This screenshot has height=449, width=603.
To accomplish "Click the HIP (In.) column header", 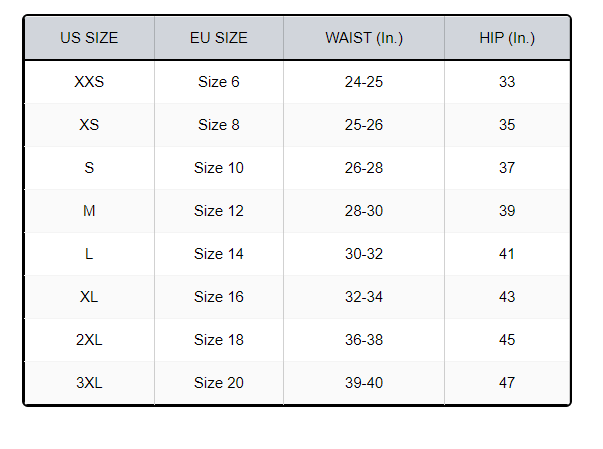I will (507, 38).
